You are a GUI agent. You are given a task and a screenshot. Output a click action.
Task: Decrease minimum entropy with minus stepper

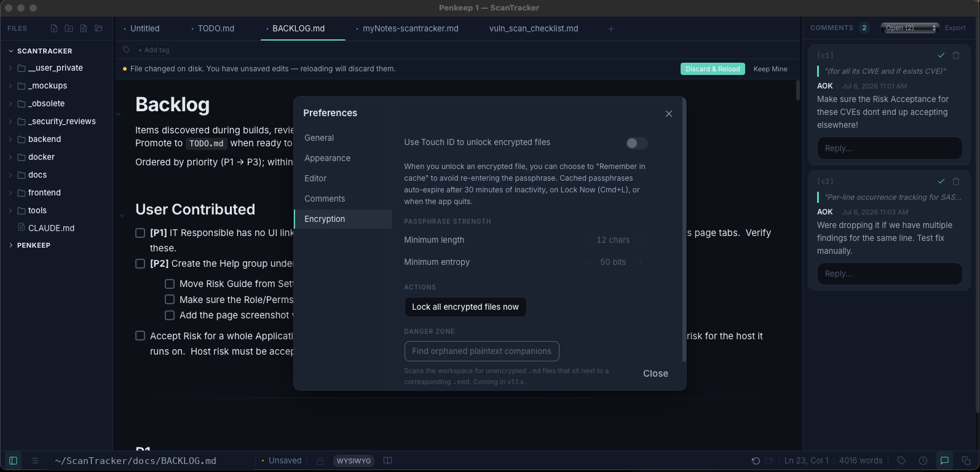[x=585, y=262]
